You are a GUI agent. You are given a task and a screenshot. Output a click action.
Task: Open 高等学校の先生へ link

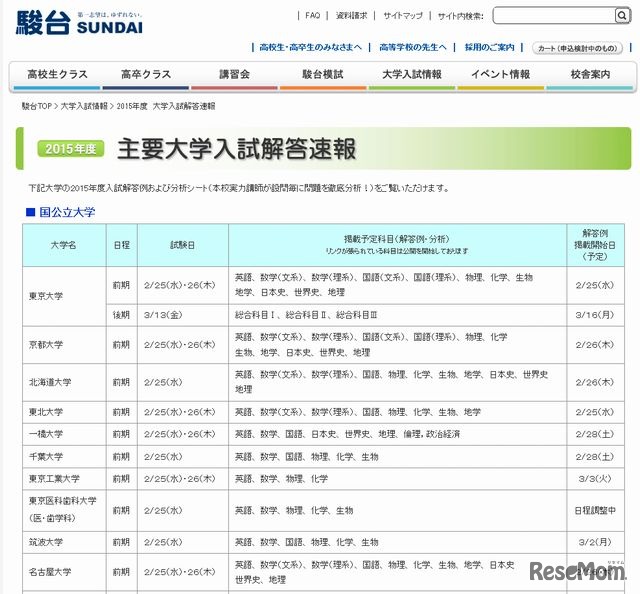point(413,47)
